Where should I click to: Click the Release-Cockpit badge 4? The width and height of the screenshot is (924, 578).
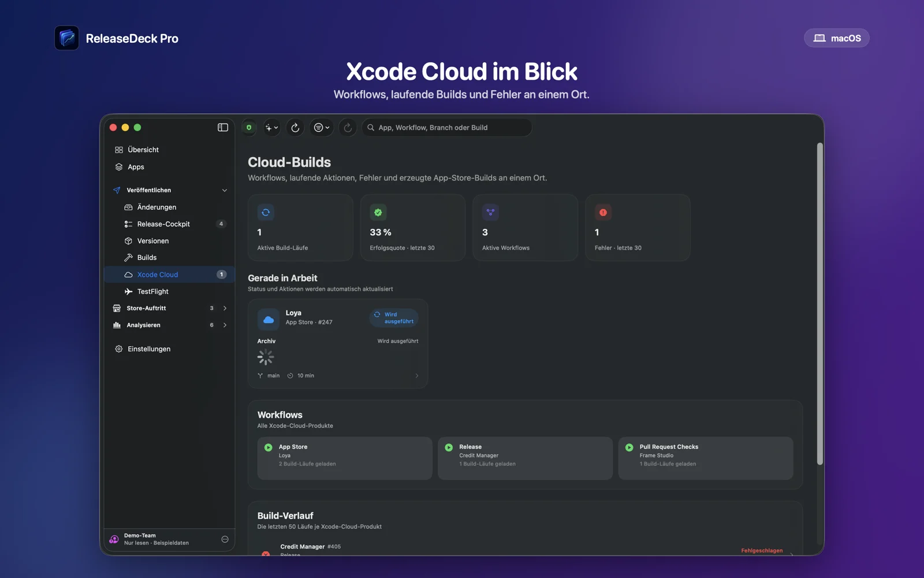click(221, 224)
